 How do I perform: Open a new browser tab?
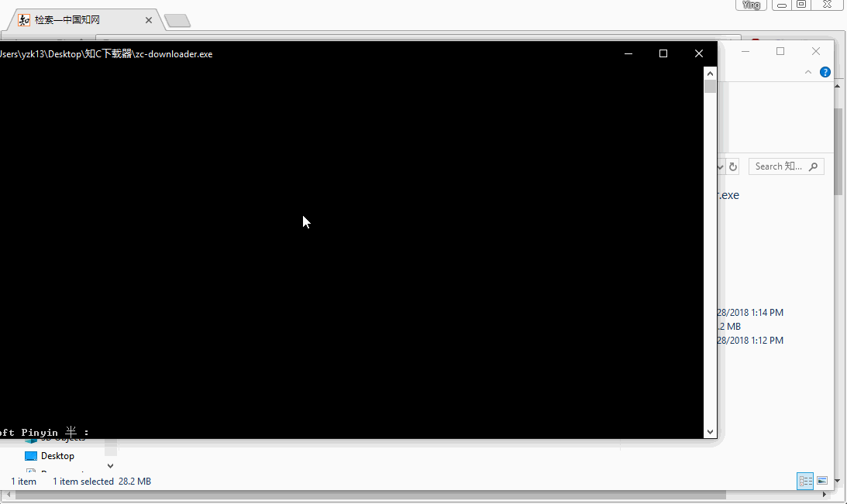177,21
